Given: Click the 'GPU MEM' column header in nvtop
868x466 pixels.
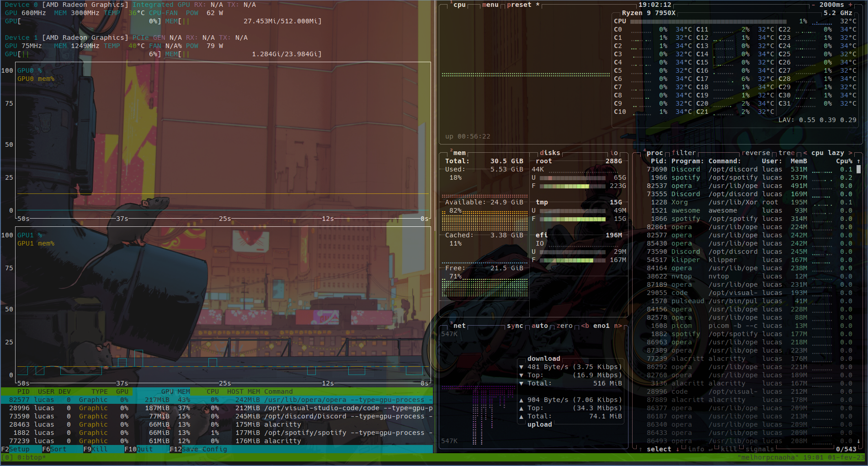Looking at the screenshot, I should pyautogui.click(x=176, y=391).
